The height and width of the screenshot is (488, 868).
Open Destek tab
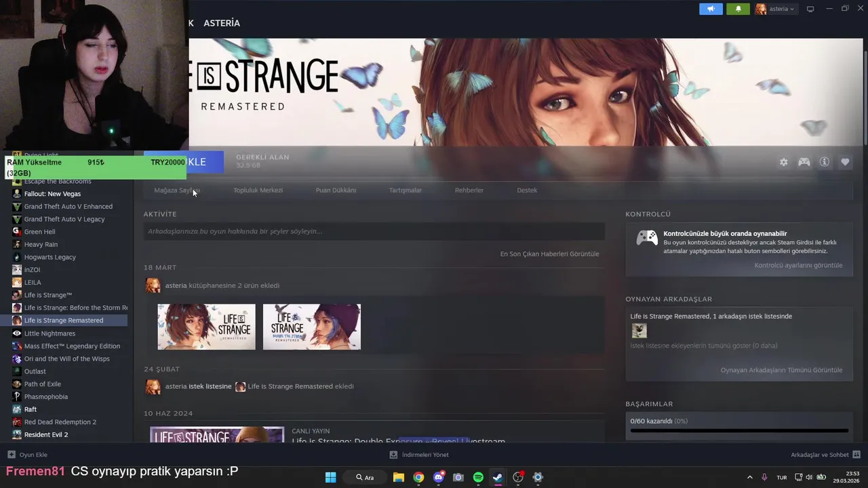[527, 190]
